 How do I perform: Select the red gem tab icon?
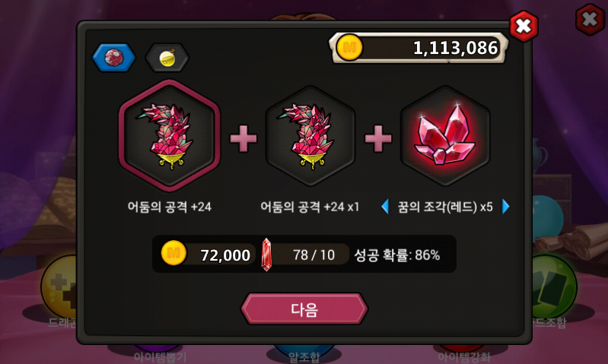113,58
